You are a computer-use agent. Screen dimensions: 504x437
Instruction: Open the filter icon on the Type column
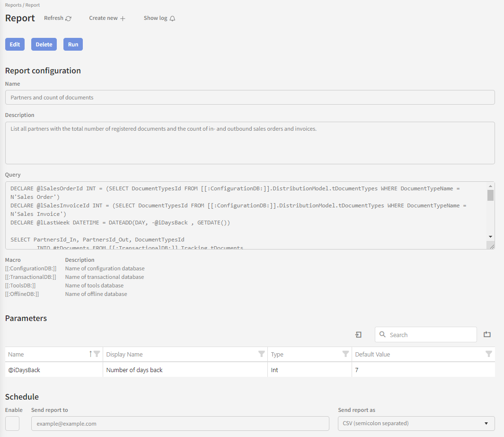[x=346, y=354]
